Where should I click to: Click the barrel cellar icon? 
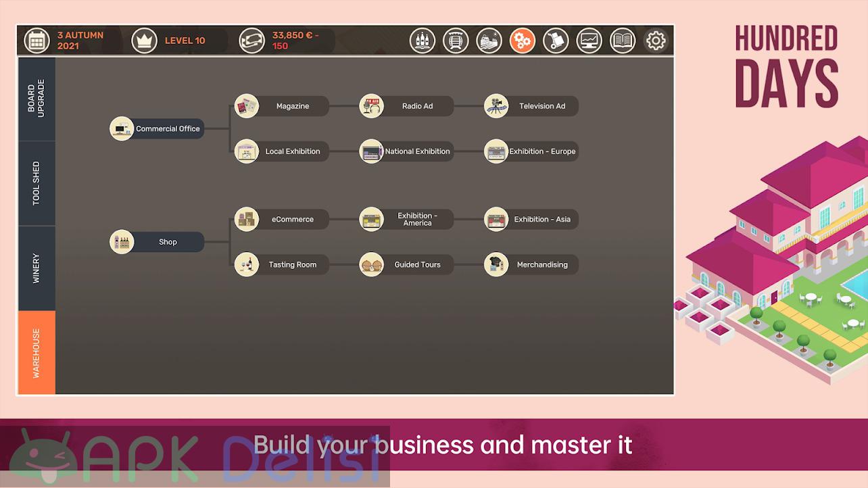pos(456,41)
